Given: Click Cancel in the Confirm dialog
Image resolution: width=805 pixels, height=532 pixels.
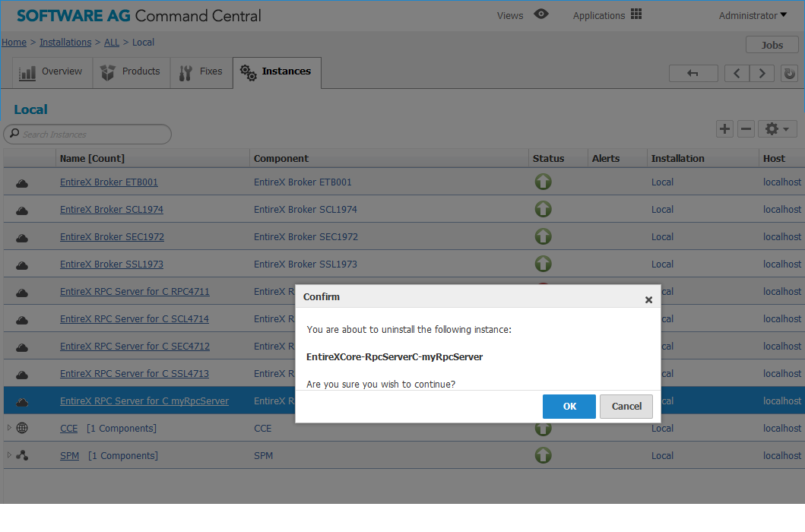Looking at the screenshot, I should click(626, 406).
